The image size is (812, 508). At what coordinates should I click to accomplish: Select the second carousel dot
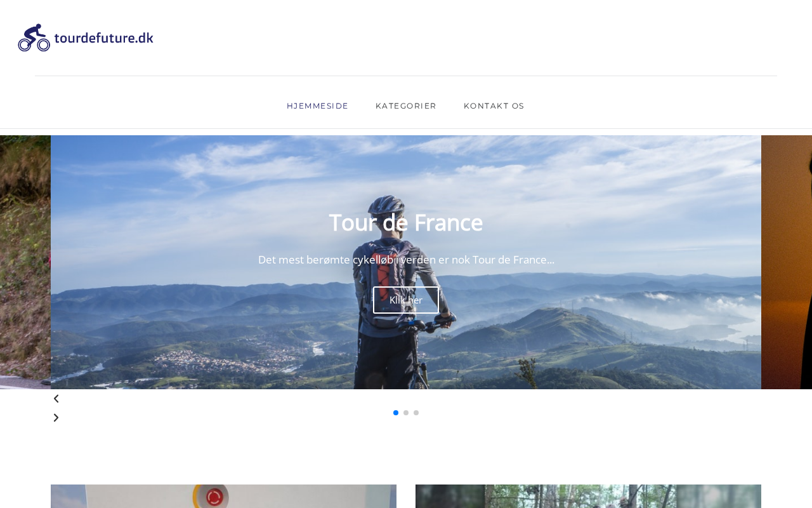[x=406, y=413]
